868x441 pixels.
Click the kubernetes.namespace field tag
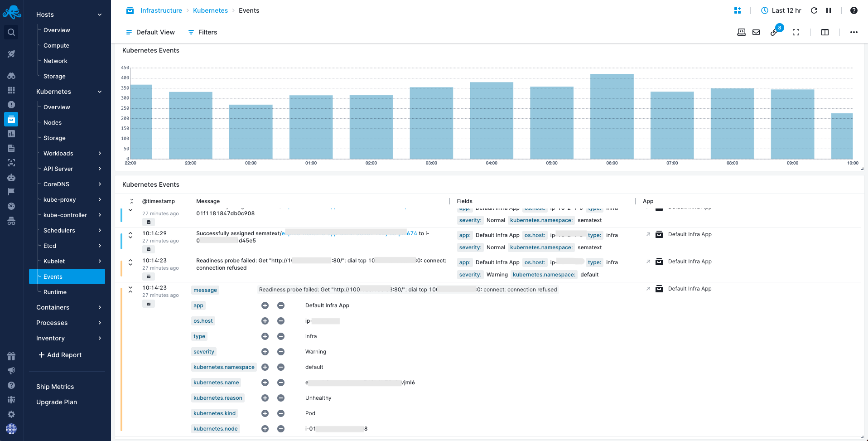pyautogui.click(x=224, y=367)
